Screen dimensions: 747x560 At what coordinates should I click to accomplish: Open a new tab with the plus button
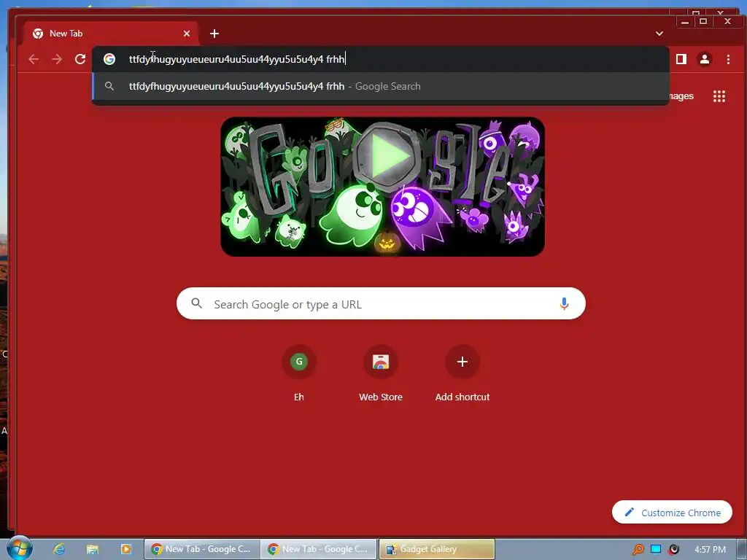pos(214,34)
